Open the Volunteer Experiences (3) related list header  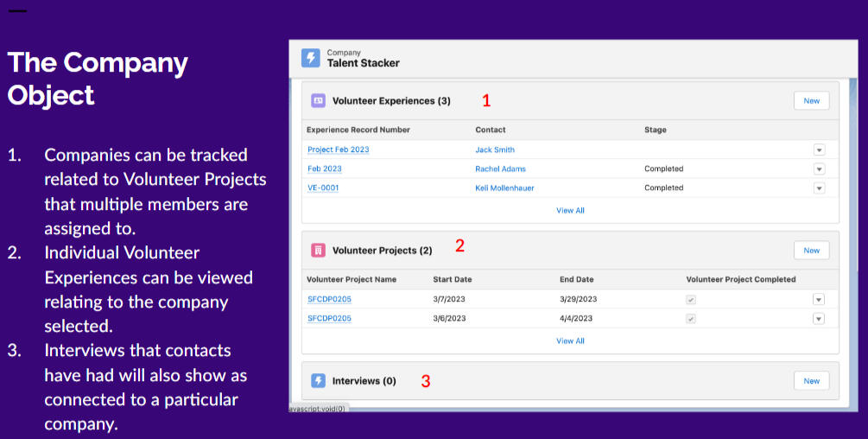coord(391,101)
